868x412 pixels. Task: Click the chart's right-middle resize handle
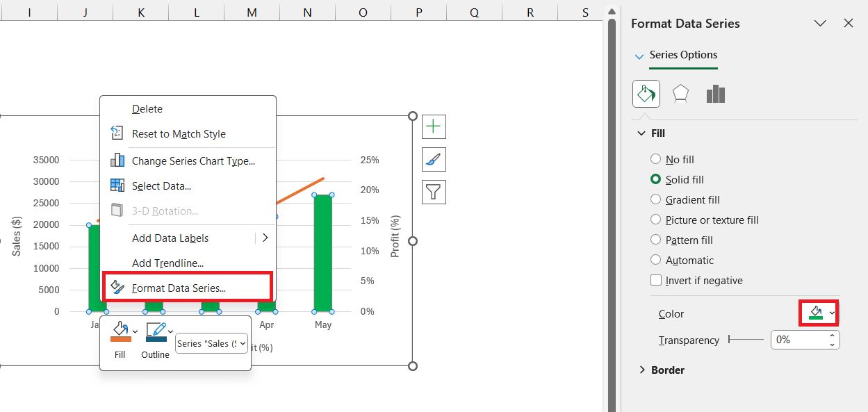(413, 241)
